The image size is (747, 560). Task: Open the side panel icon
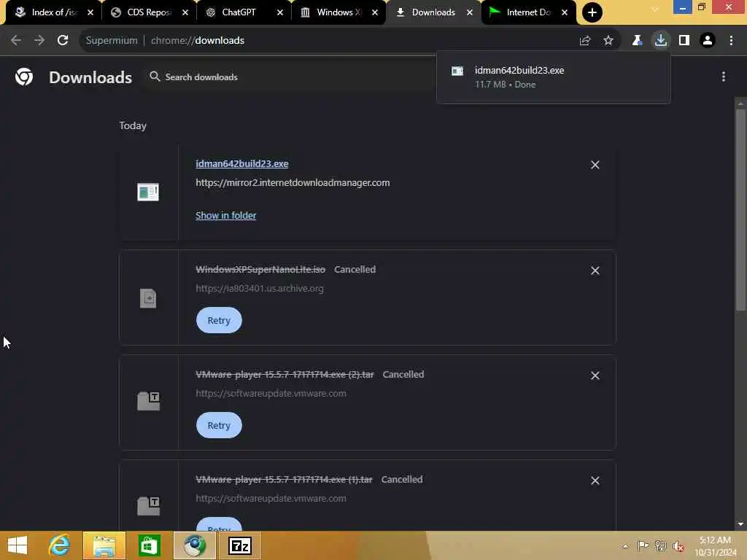coord(684,41)
